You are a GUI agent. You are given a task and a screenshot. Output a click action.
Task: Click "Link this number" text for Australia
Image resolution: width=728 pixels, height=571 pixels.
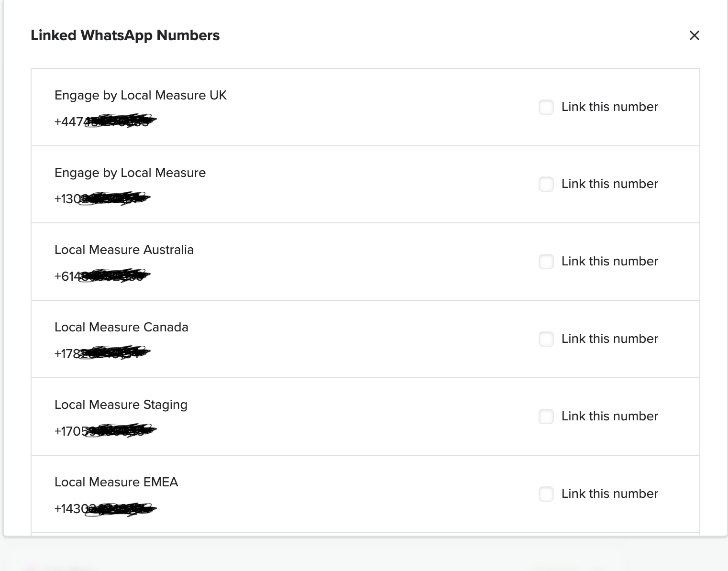click(609, 261)
